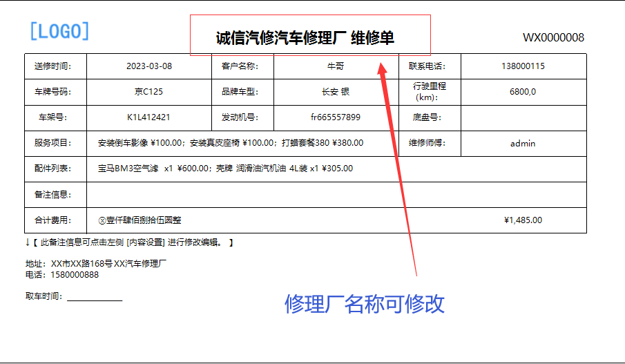Click the 送修时间 label cell

[55, 66]
